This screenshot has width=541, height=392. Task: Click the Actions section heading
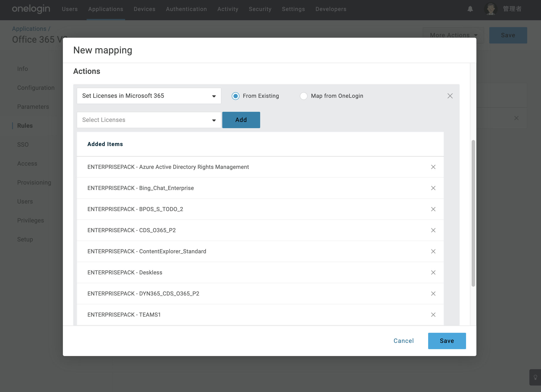[87, 71]
